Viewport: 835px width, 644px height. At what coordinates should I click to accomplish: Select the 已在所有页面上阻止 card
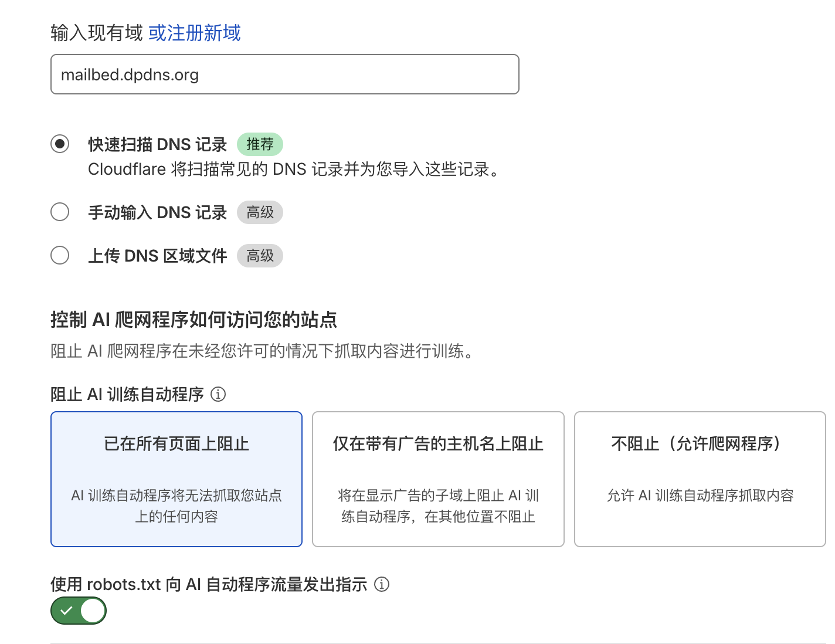point(176,479)
